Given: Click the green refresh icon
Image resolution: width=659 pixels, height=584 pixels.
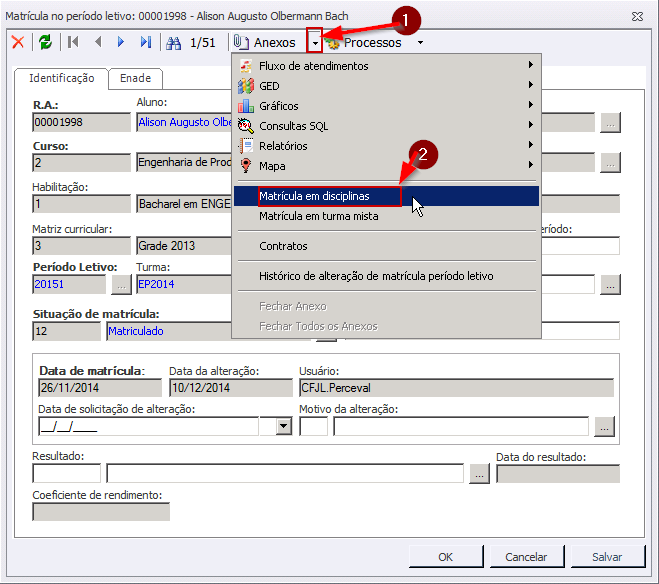Looking at the screenshot, I should point(45,42).
